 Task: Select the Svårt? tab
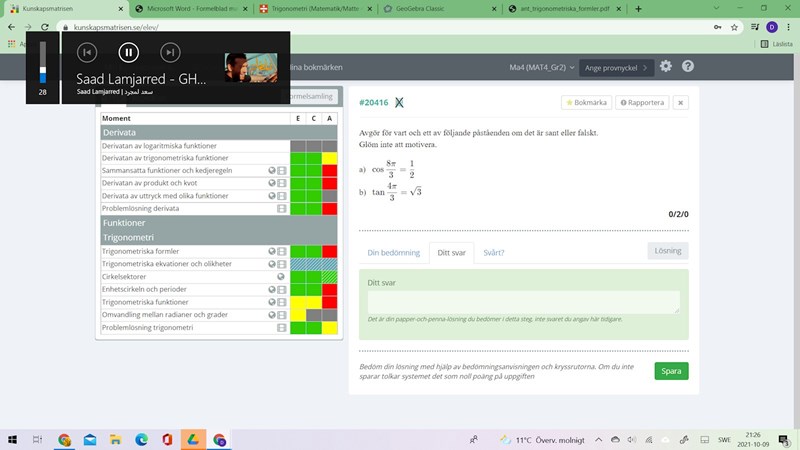493,253
